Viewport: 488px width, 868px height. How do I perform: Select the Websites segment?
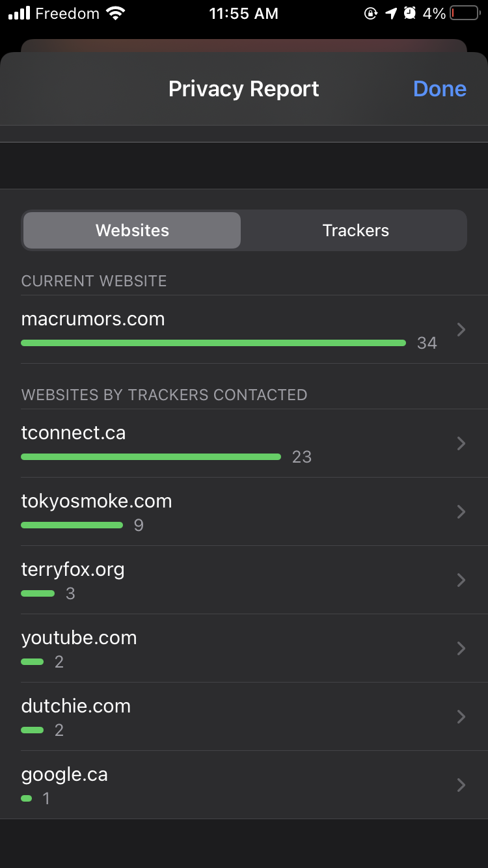click(132, 230)
